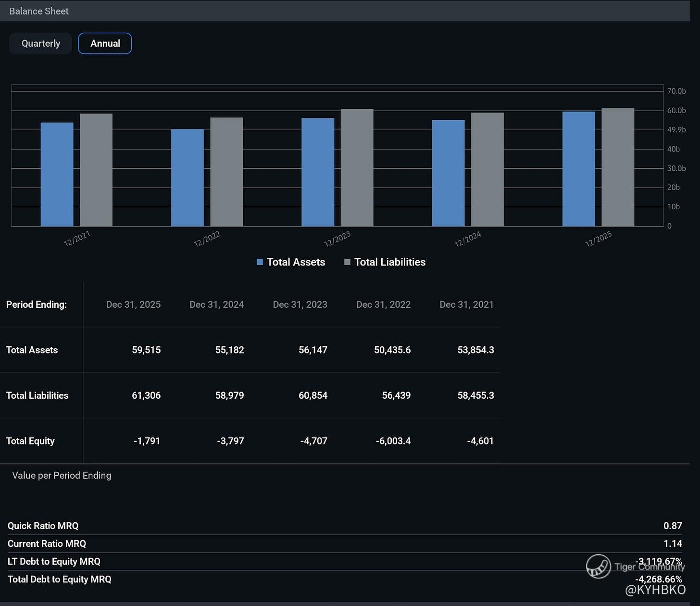Click the Value per Period Ending note
Screen dimensions: 700x606
62,475
